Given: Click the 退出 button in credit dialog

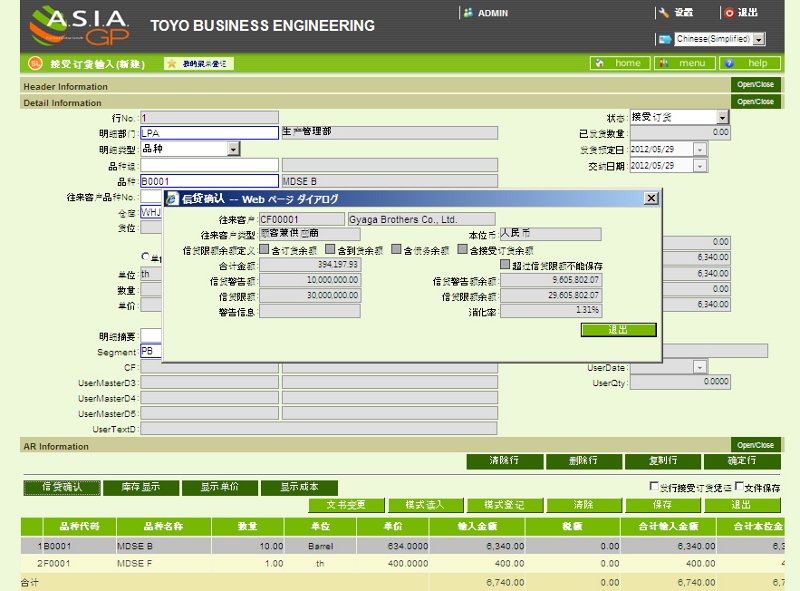Looking at the screenshot, I should 618,330.
